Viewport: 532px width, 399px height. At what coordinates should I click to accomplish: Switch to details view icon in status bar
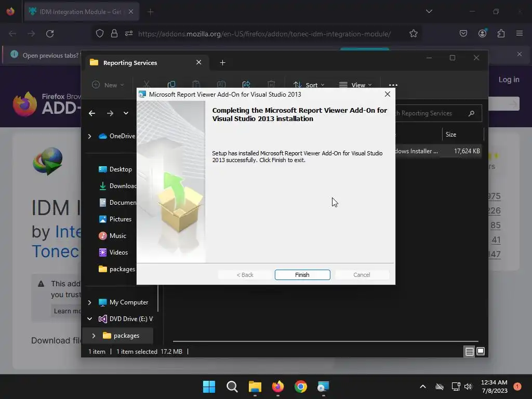469,352
